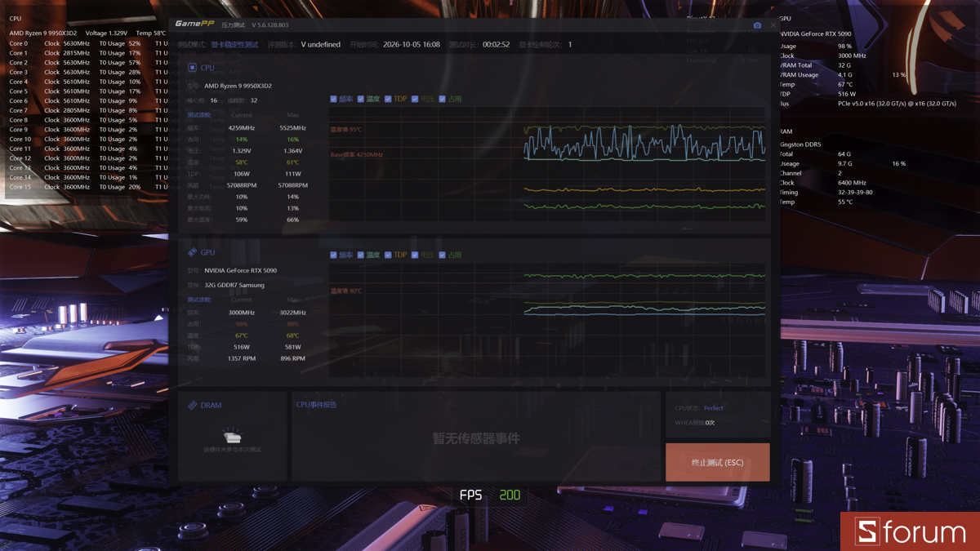Click the CPU chip icon in section header
The image size is (980, 551).
pos(192,68)
